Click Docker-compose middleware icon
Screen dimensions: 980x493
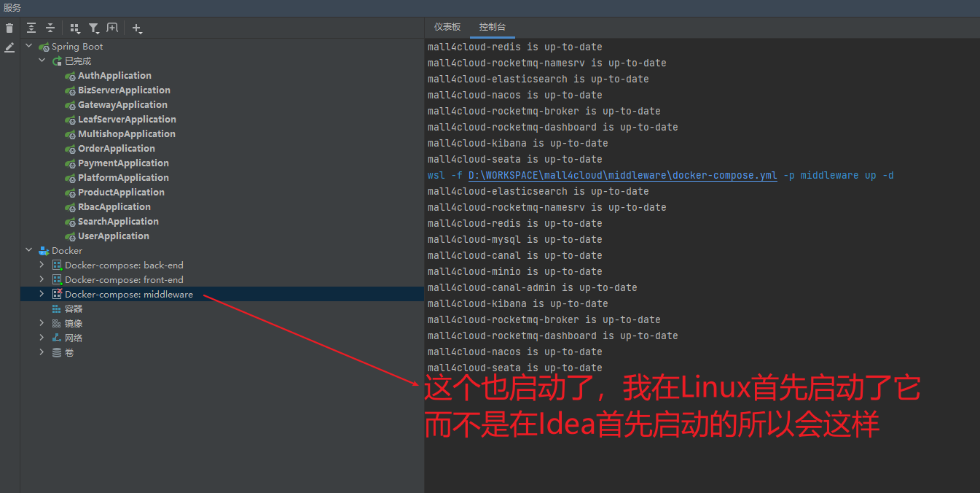click(57, 294)
